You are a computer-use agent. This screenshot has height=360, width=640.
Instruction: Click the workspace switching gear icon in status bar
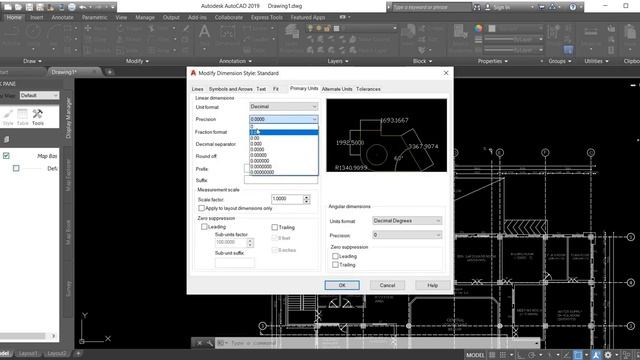608,355
